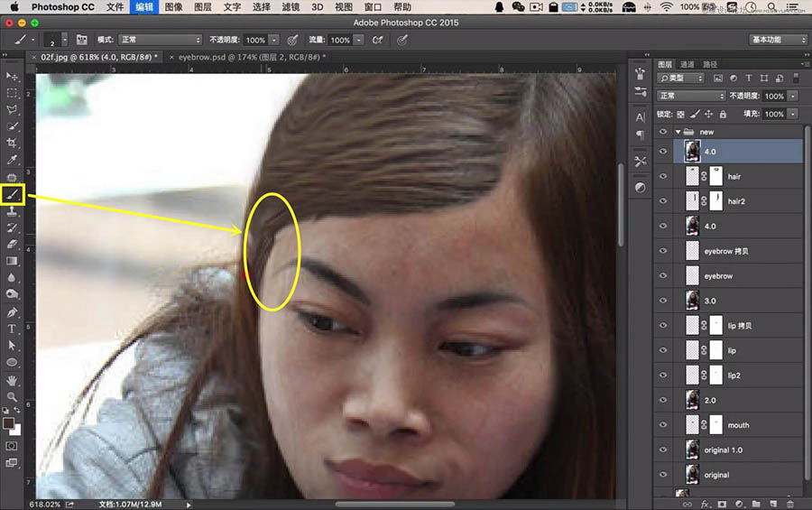
Task: Filter layers by pixel type
Action: (x=718, y=79)
